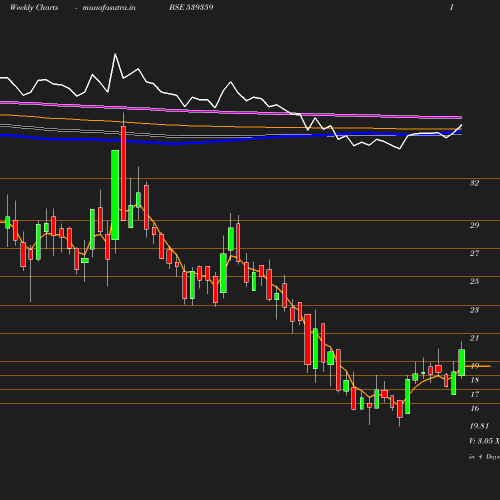
Task: Click the latest green candle at the far right
Action: [x=462, y=363]
